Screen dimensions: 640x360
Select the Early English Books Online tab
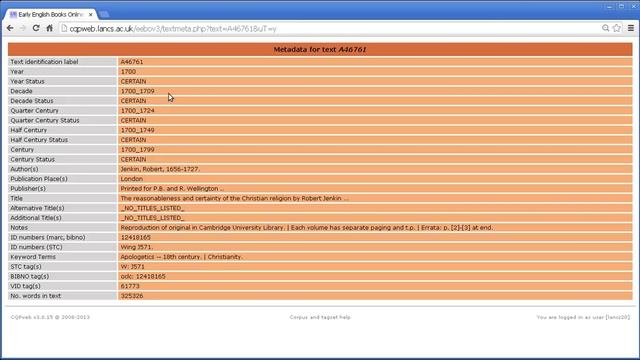coord(50,14)
